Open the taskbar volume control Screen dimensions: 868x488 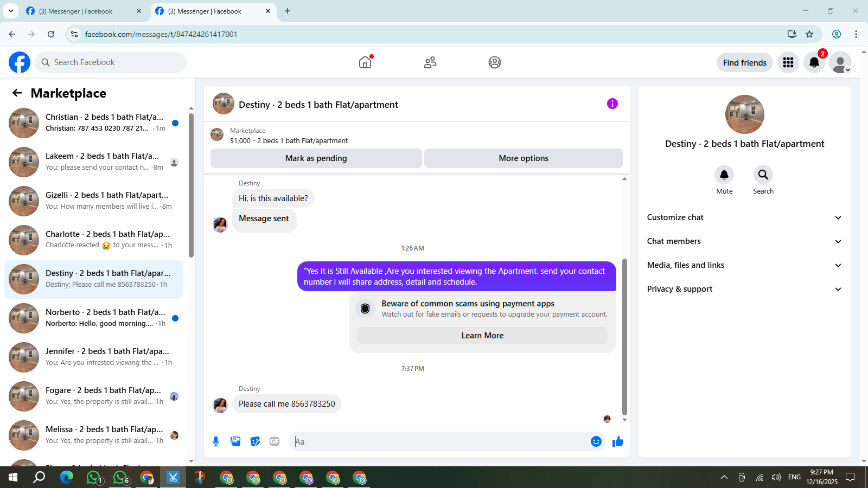[x=776, y=477]
